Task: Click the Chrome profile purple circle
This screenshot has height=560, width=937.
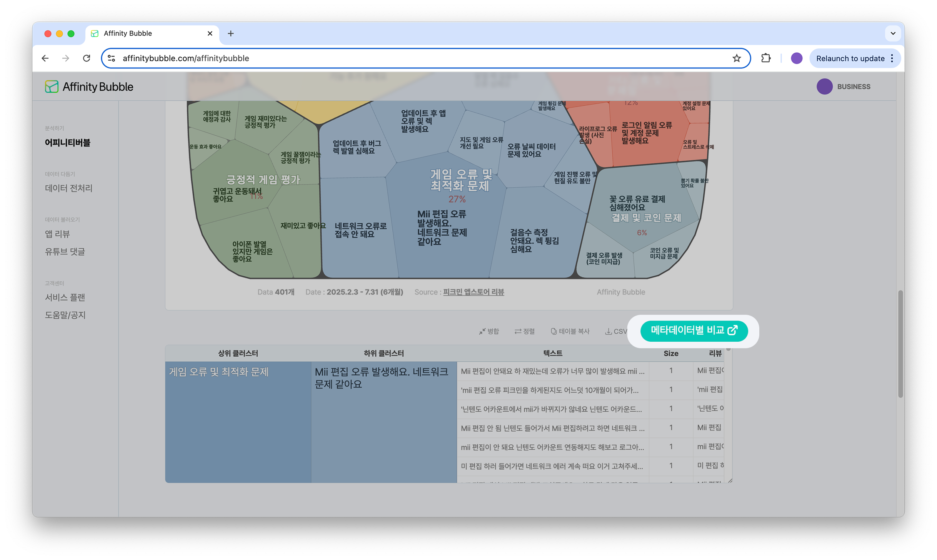Action: click(x=796, y=58)
